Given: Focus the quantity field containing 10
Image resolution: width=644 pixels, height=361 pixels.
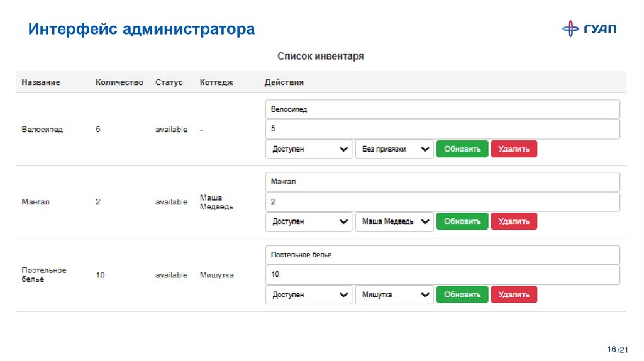Looking at the screenshot, I should pos(442,274).
